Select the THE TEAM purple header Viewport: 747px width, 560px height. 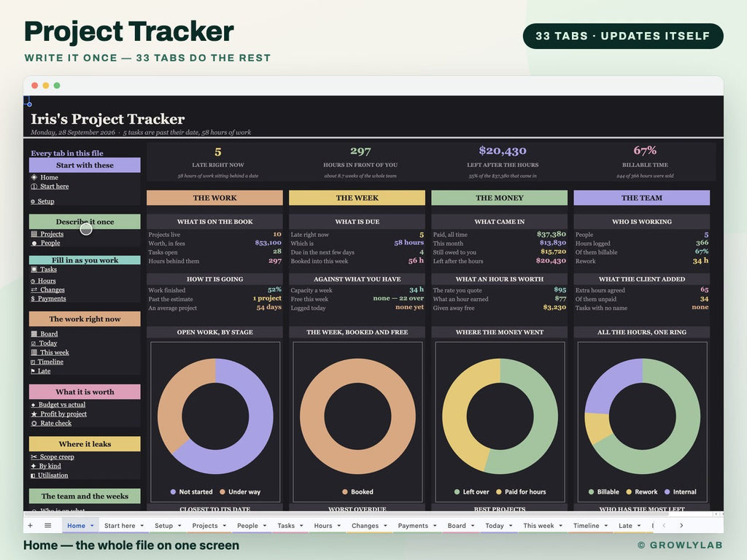(x=642, y=198)
